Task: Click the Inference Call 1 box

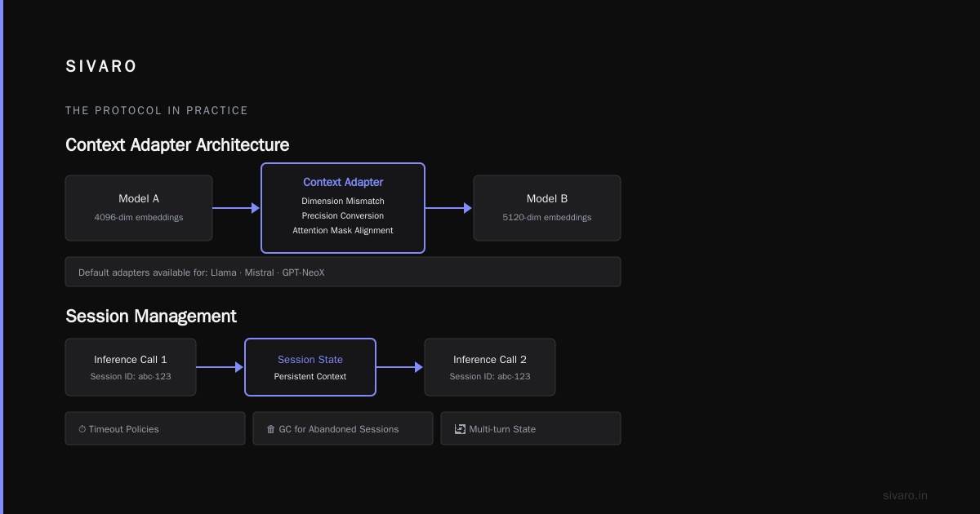Action: tap(131, 367)
